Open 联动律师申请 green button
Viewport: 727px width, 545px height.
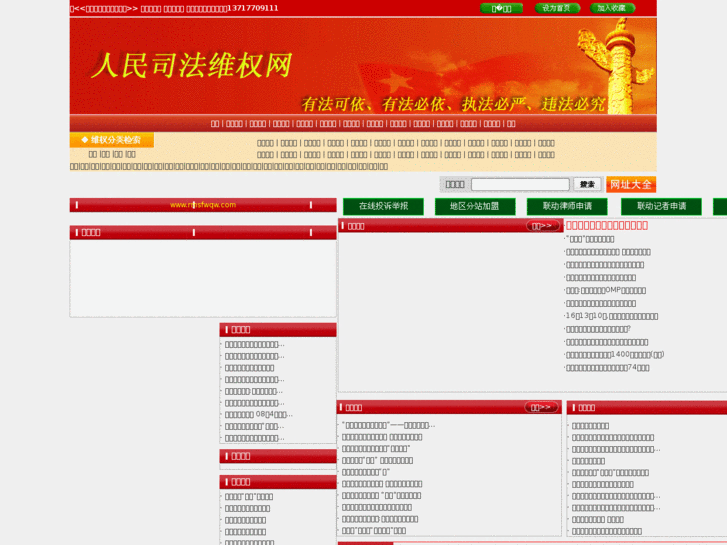567,206
